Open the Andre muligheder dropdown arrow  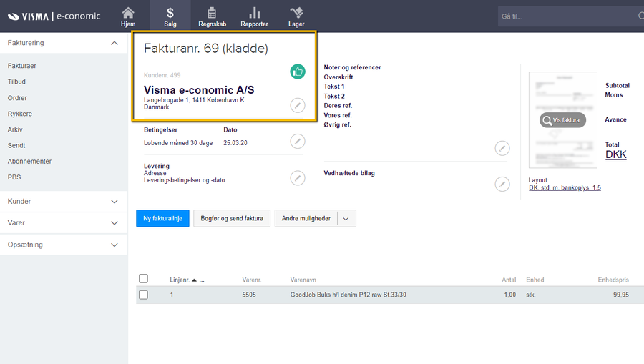(x=346, y=218)
